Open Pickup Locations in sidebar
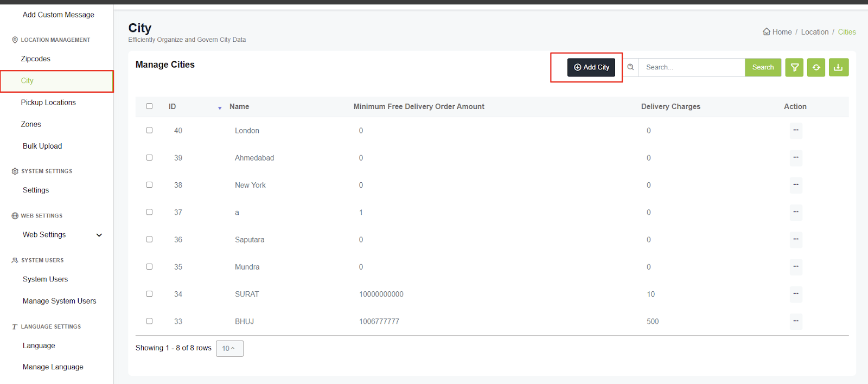The height and width of the screenshot is (384, 868). 48,103
